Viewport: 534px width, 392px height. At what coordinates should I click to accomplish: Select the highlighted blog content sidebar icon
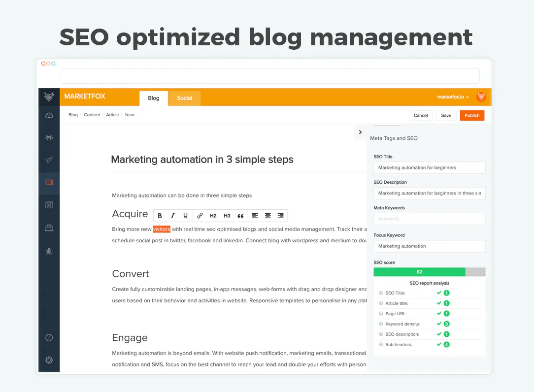pyautogui.click(x=49, y=183)
